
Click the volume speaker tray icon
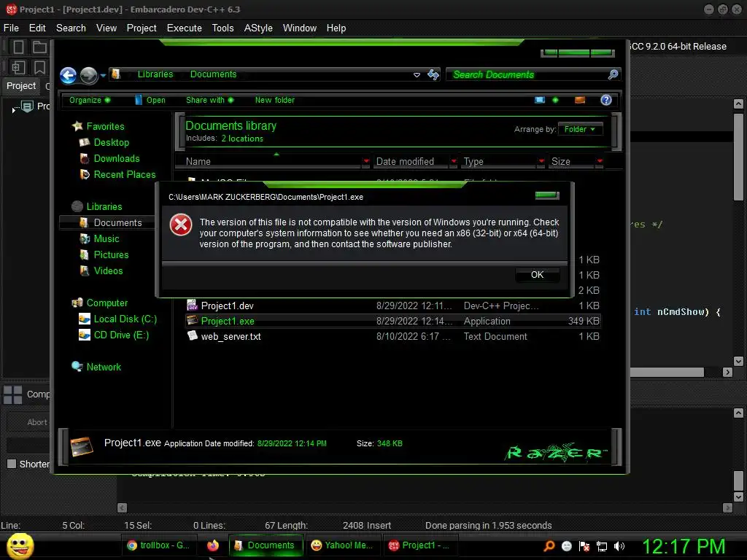coord(619,546)
